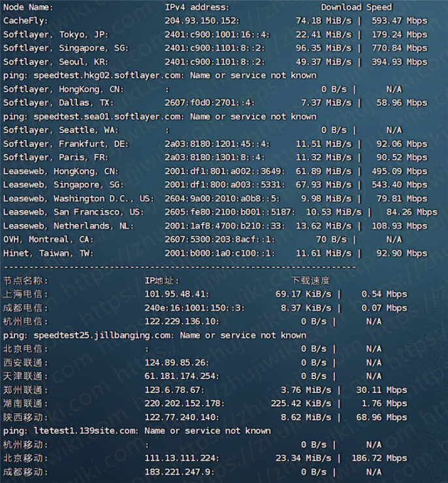This screenshot has width=448, height=483.
Task: Click the 'IPv4 address:' header
Action: [197, 7]
